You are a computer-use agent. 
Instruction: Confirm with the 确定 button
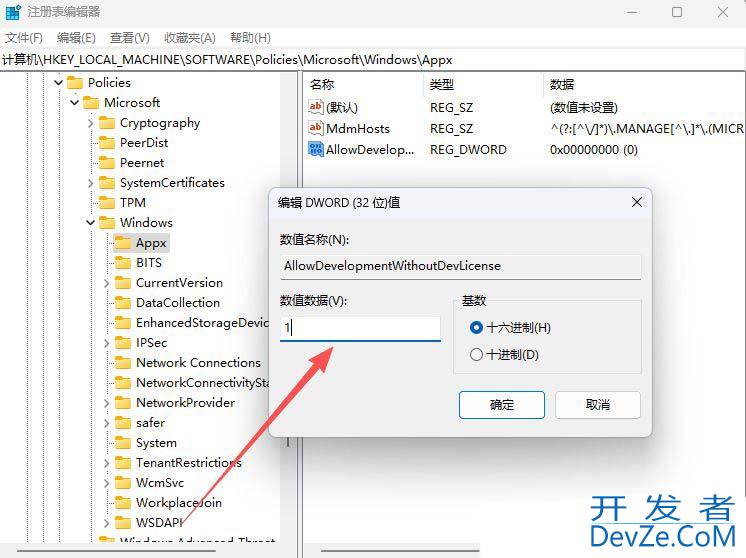501,405
